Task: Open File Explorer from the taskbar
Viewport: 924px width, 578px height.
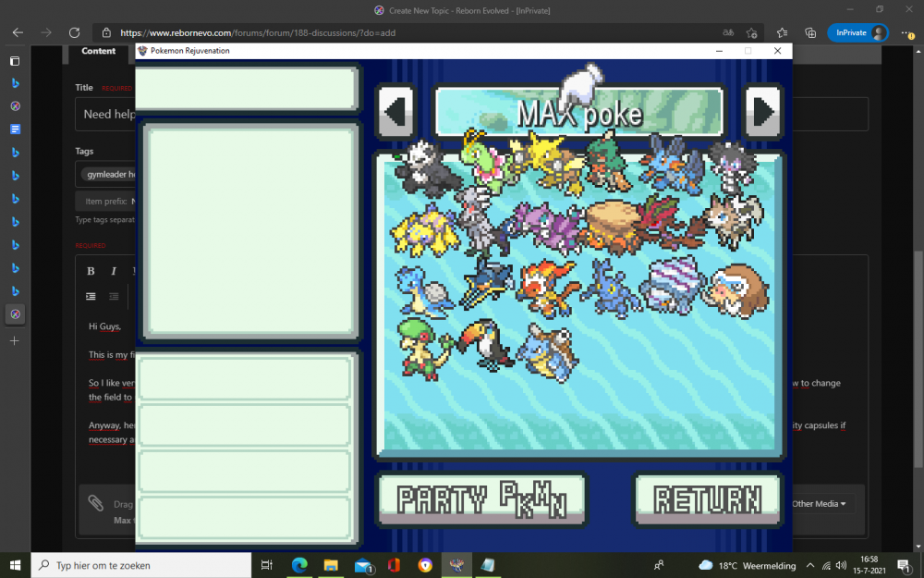Action: click(x=331, y=565)
